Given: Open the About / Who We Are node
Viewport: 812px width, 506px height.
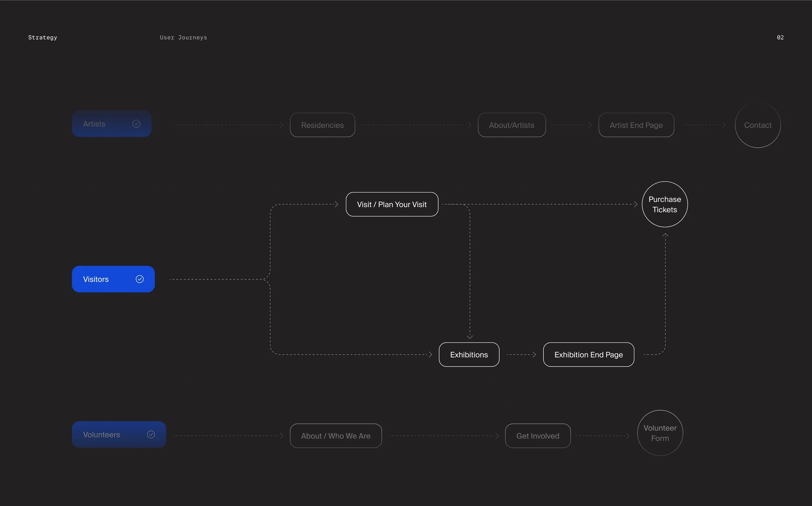Looking at the screenshot, I should 336,436.
